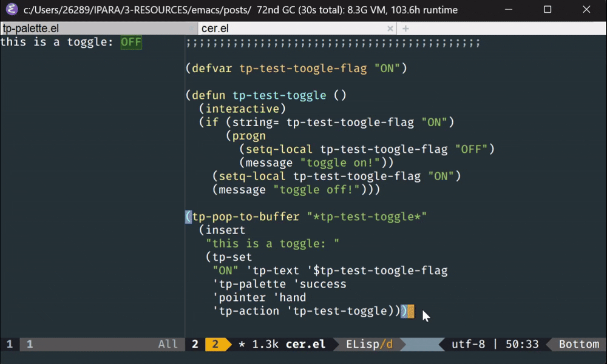
Task: Click the utf-8 encoding indicator
Action: point(468,344)
